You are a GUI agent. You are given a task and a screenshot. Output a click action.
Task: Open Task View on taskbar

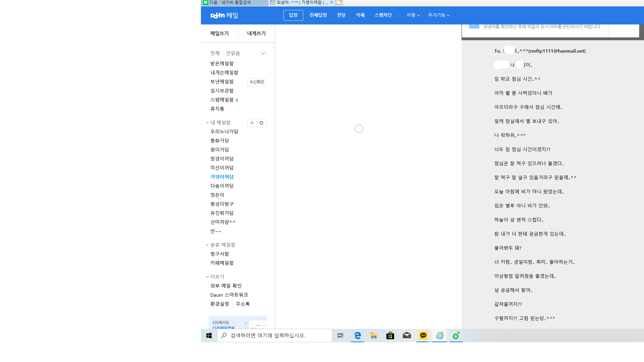(x=340, y=336)
